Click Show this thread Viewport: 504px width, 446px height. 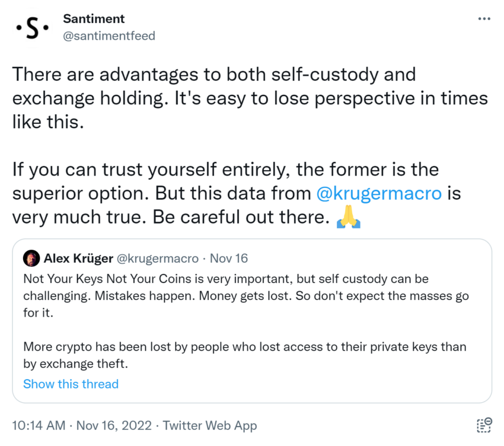pyautogui.click(x=71, y=384)
